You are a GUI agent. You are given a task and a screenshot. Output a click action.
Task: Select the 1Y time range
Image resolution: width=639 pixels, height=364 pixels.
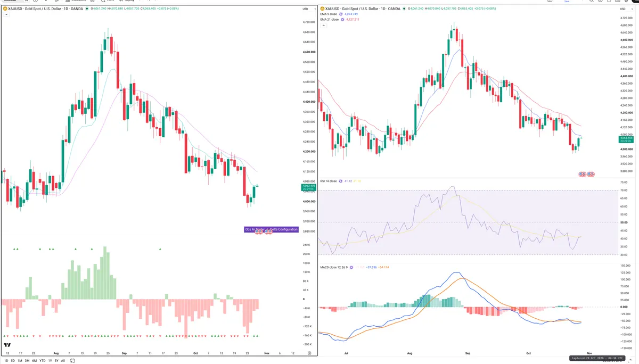coord(50,361)
